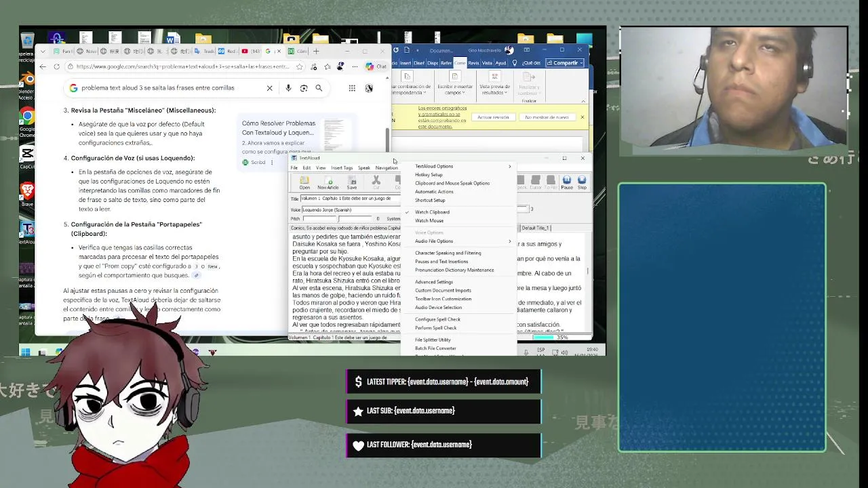Choose Automatic Actions menu item
Screen dimensions: 868x488
(x=434, y=191)
